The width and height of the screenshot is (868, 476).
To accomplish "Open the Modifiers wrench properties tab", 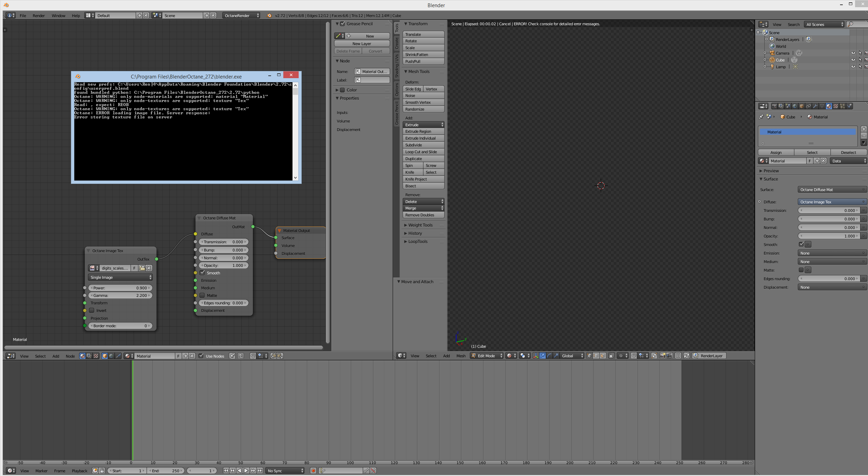I will [815, 106].
